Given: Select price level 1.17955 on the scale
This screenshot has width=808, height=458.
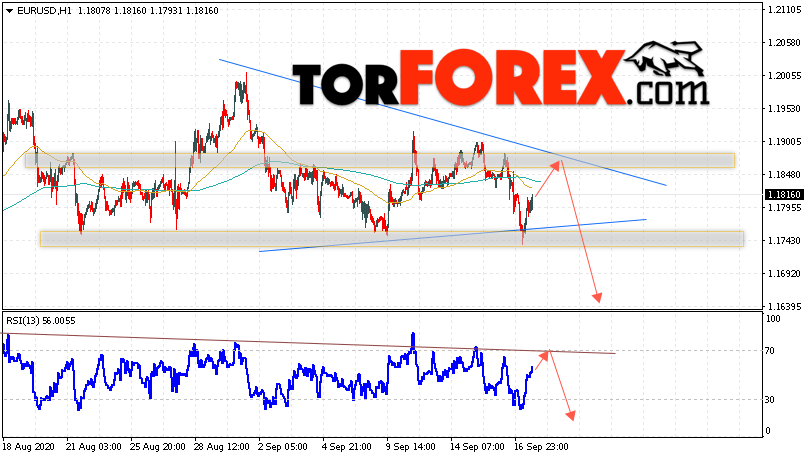Looking at the screenshot, I should pyautogui.click(x=784, y=208).
